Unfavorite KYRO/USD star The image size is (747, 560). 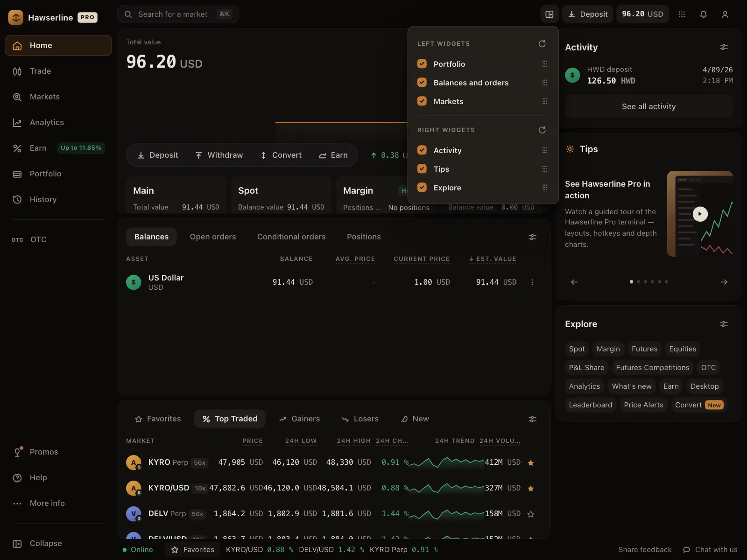pos(530,489)
